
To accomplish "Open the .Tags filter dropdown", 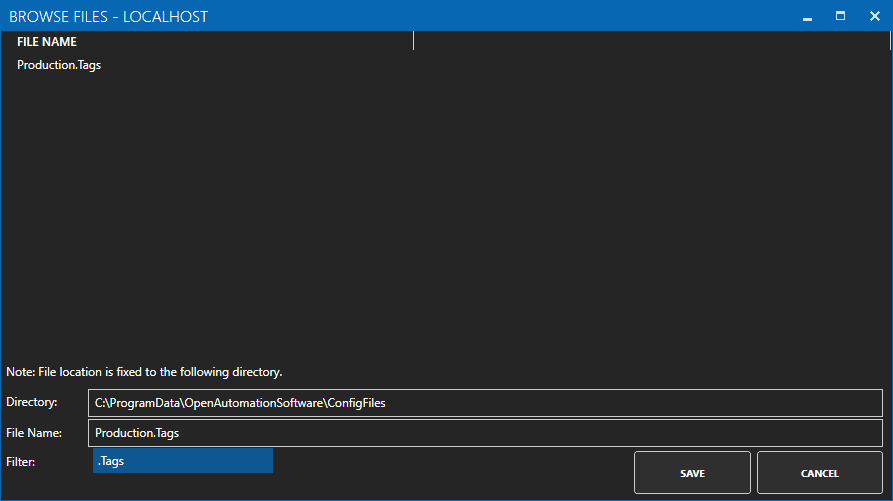I will [x=183, y=461].
